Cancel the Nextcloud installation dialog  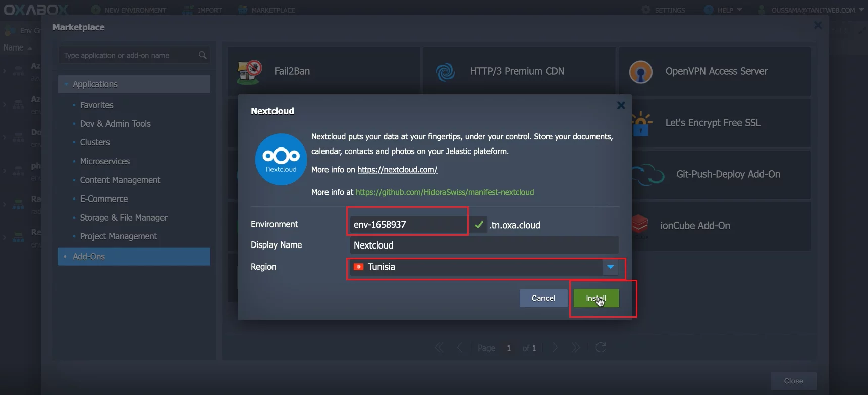click(x=543, y=298)
